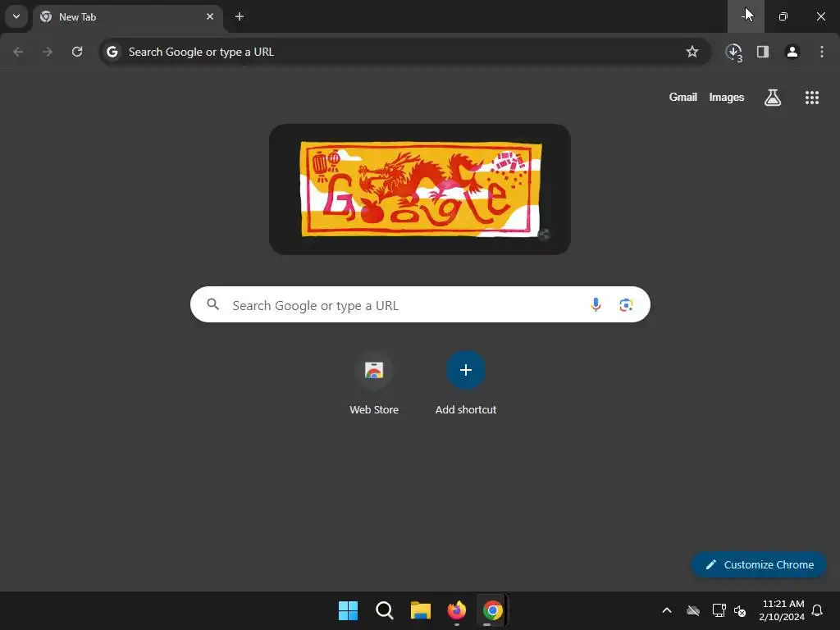
Task: Minimize the Chrome window
Action: pyautogui.click(x=746, y=16)
